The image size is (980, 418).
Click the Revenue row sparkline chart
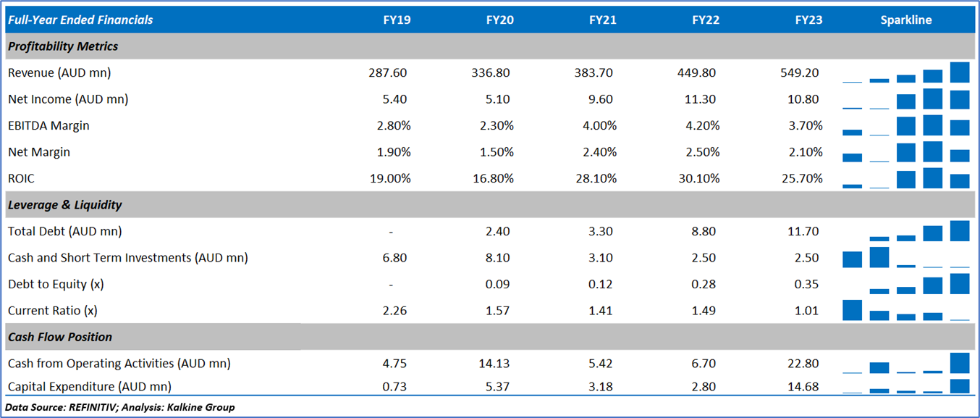click(905, 73)
